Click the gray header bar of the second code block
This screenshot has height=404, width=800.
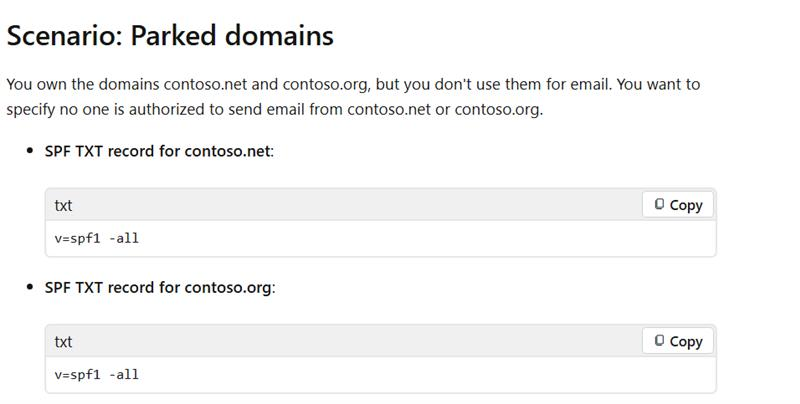point(381,341)
